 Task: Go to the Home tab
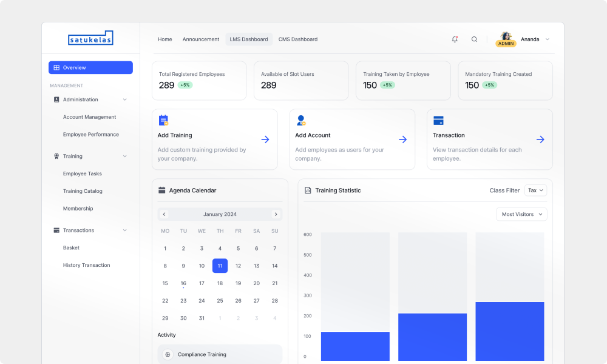click(x=165, y=39)
